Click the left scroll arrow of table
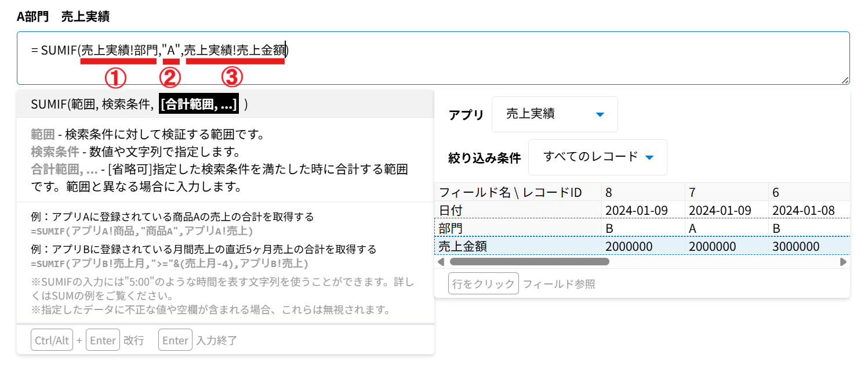The image size is (868, 371). (x=441, y=262)
